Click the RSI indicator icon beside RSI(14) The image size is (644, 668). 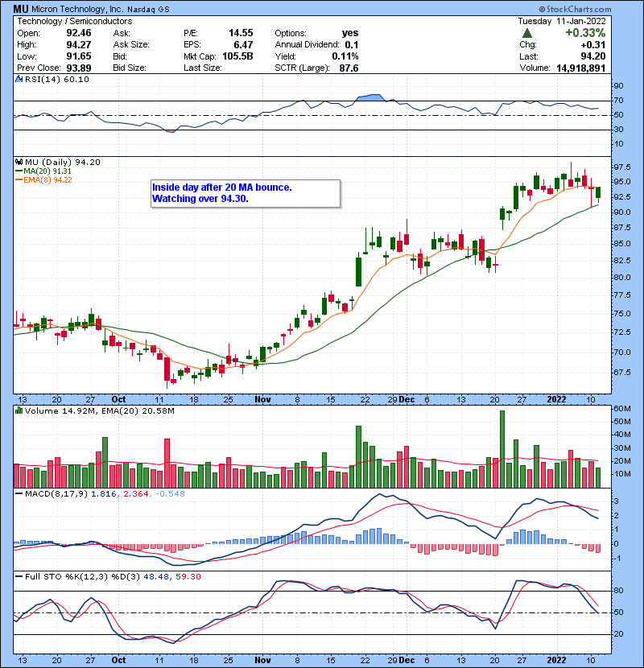coord(19,79)
